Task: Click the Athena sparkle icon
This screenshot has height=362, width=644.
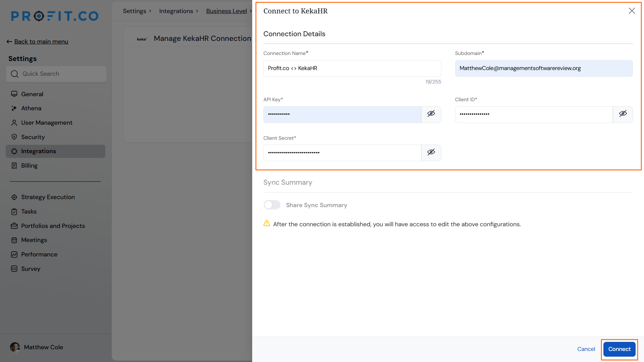Action: [x=14, y=108]
